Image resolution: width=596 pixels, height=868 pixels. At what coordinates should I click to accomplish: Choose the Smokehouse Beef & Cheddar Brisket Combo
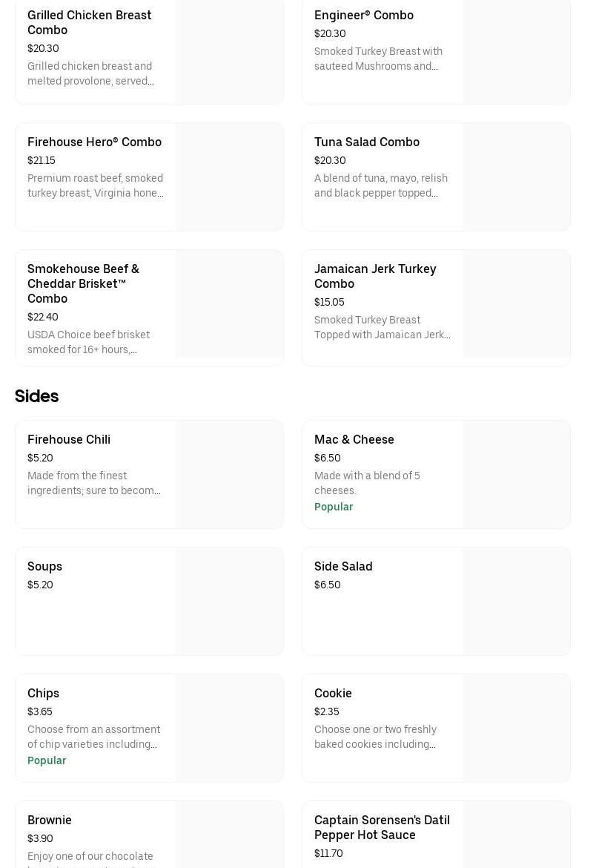(83, 283)
